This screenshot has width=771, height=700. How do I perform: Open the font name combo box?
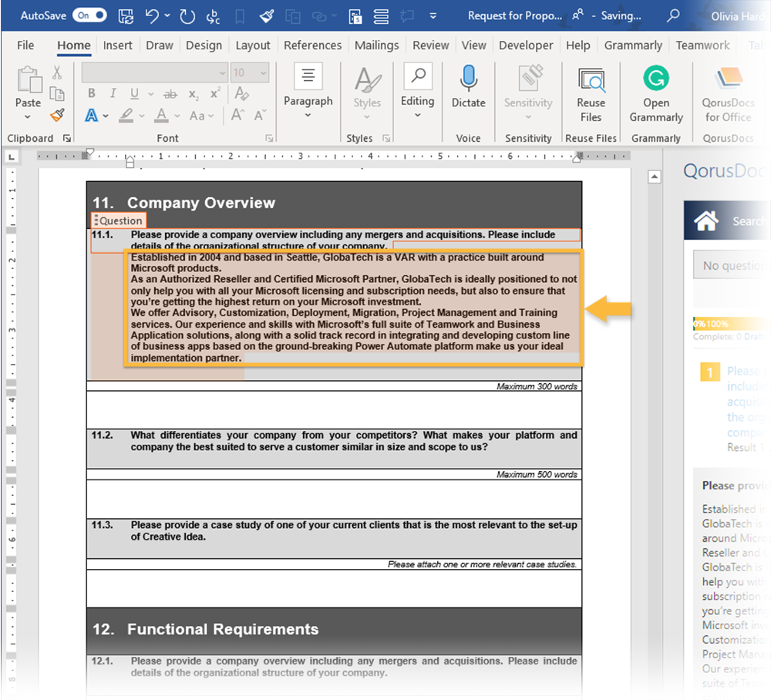[x=154, y=72]
